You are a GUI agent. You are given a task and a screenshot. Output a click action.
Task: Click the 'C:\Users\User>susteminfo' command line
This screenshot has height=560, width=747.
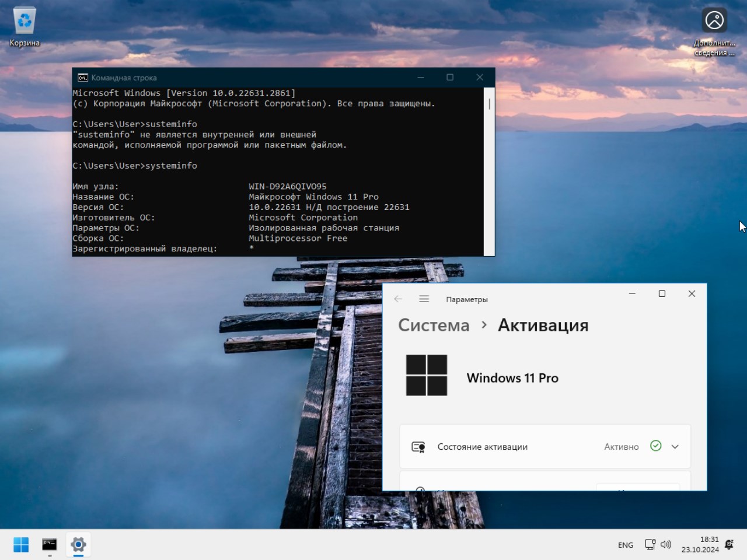tap(135, 124)
